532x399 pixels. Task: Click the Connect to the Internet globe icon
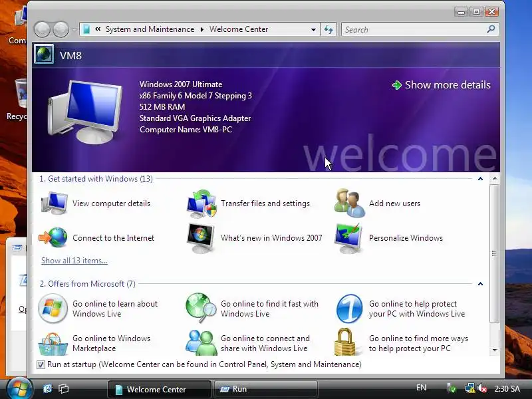tap(53, 237)
